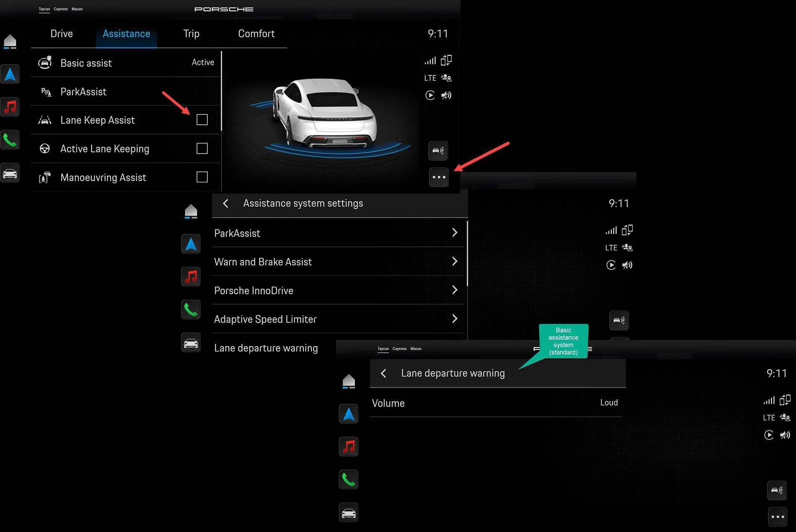Open Volume setting showing Loud
Viewport: 796px width, 532px height.
pyautogui.click(x=496, y=403)
